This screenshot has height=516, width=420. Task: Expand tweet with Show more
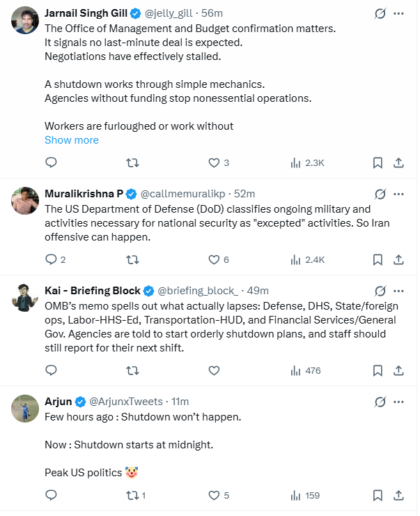click(x=72, y=139)
